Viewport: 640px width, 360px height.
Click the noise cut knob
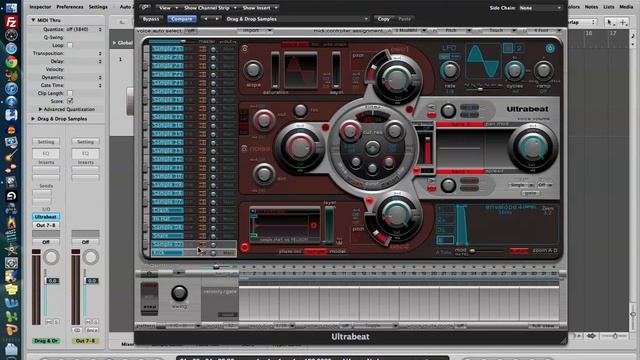pos(264,120)
